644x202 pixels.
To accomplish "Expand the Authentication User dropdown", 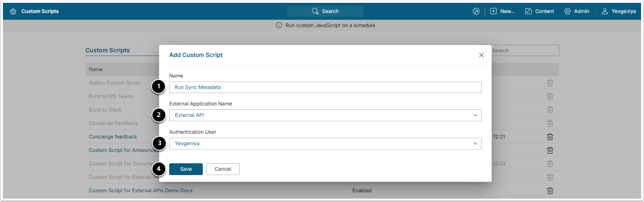I will 325,144.
